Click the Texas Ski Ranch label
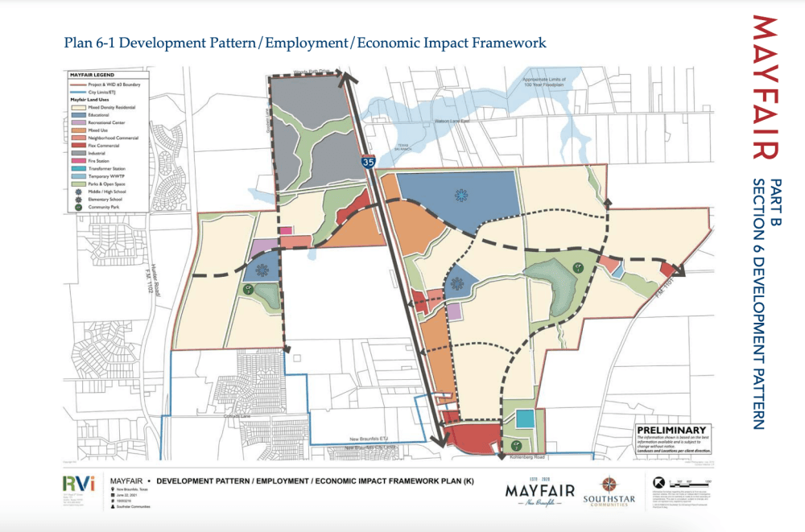The image size is (805, 532). click(402, 146)
